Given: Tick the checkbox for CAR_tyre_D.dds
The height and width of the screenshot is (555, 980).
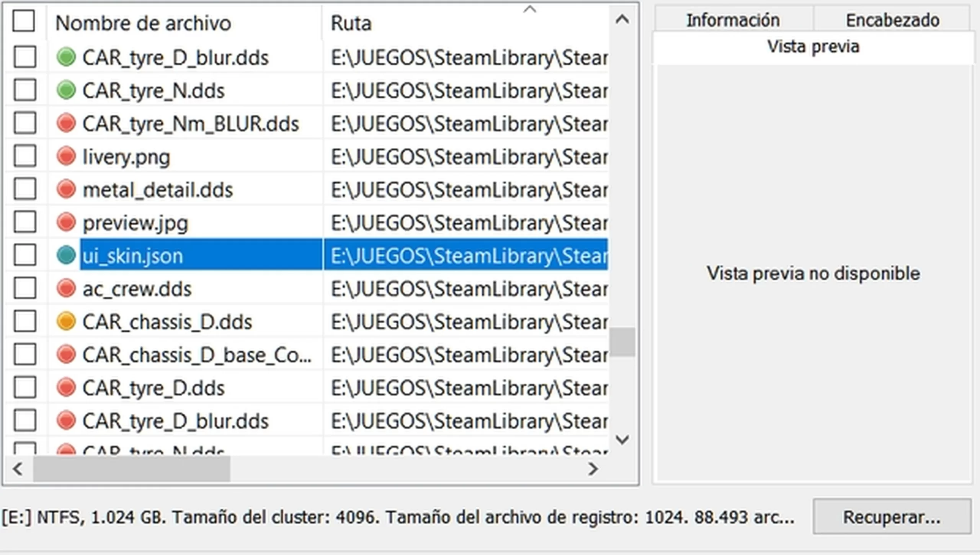Looking at the screenshot, I should tap(25, 387).
